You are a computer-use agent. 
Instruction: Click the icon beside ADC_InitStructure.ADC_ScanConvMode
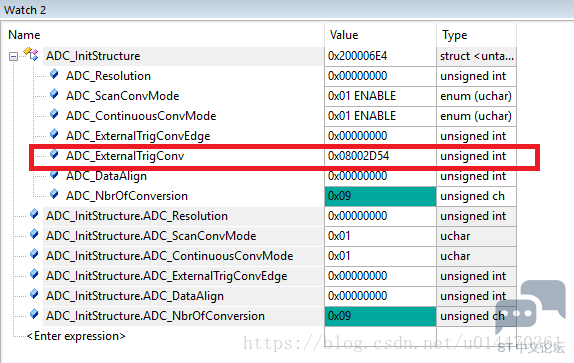[x=34, y=234]
